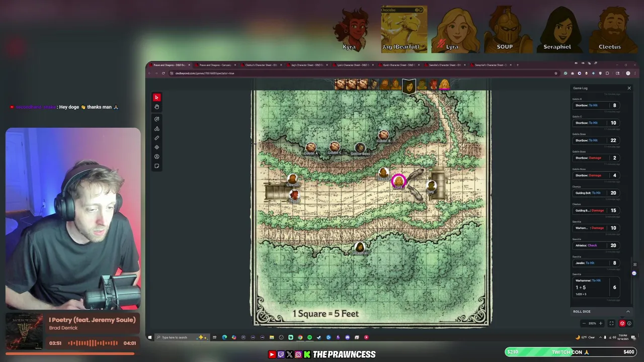Image resolution: width=644 pixels, height=362 pixels.
Task: Open the info icon next to dice button
Action: pos(629,323)
